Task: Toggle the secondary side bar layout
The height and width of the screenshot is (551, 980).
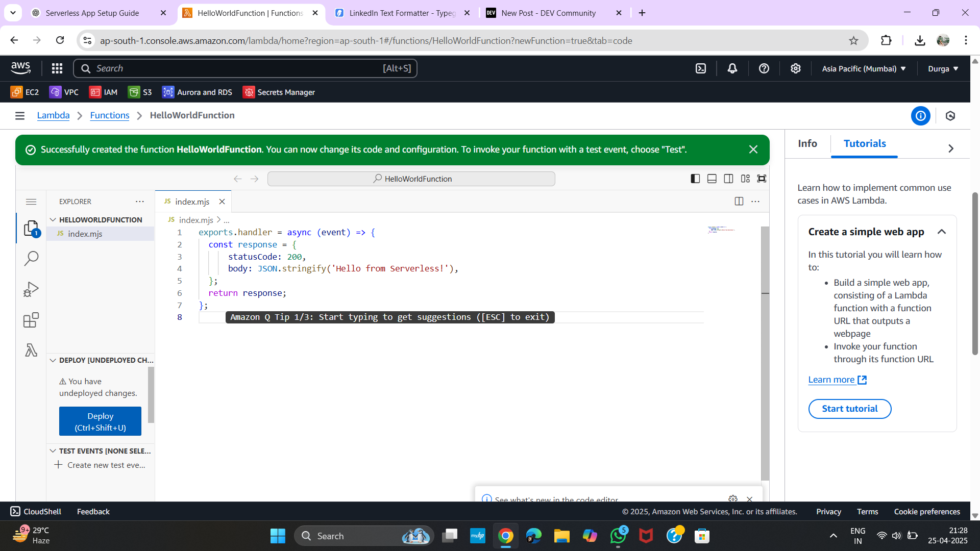Action: tap(728, 179)
